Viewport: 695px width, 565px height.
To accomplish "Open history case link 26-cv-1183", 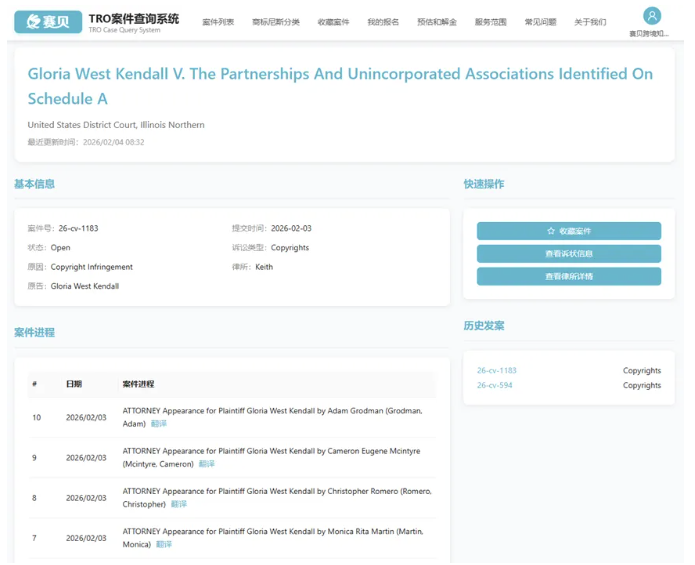I will pyautogui.click(x=497, y=371).
